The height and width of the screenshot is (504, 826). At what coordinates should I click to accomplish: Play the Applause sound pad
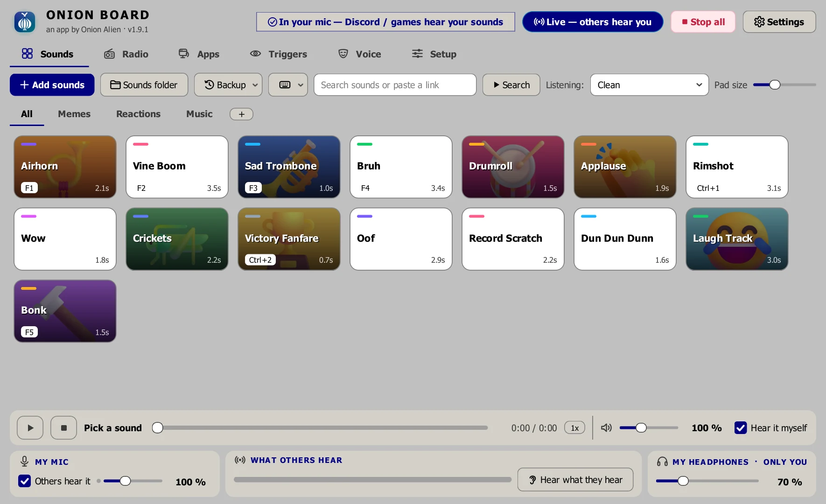tap(625, 167)
